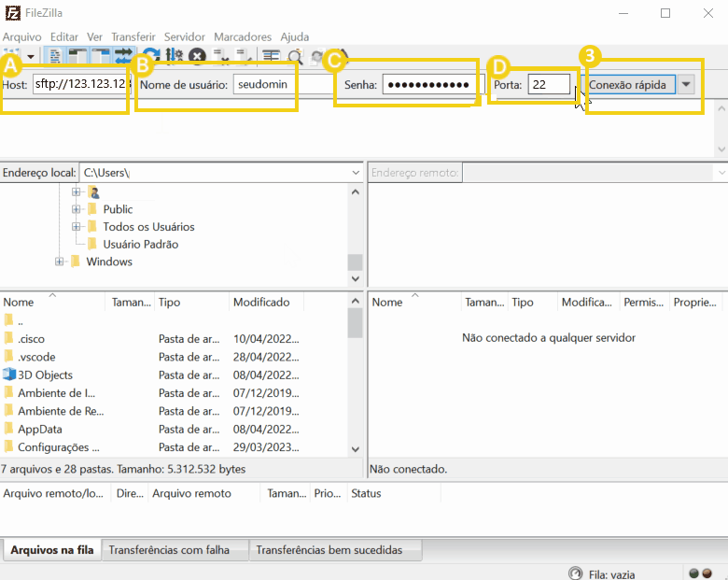The image size is (728, 580).
Task: Open the Servidor menu
Action: pyautogui.click(x=184, y=36)
